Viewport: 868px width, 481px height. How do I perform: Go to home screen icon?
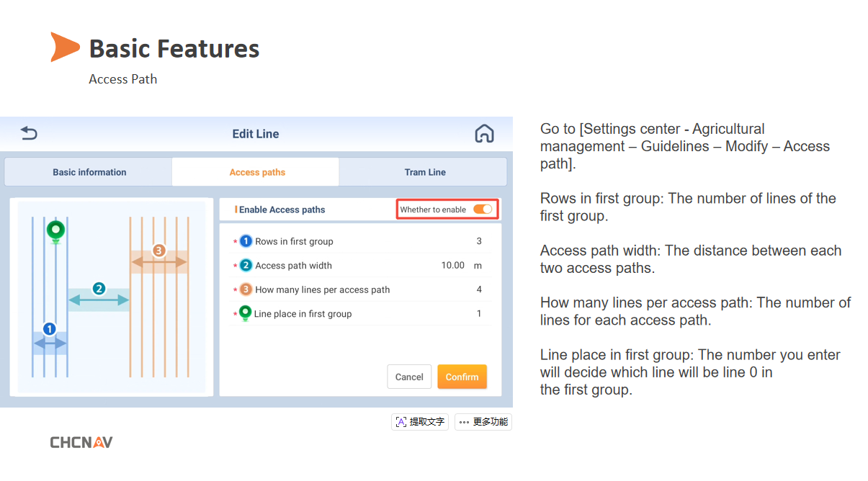coord(484,133)
